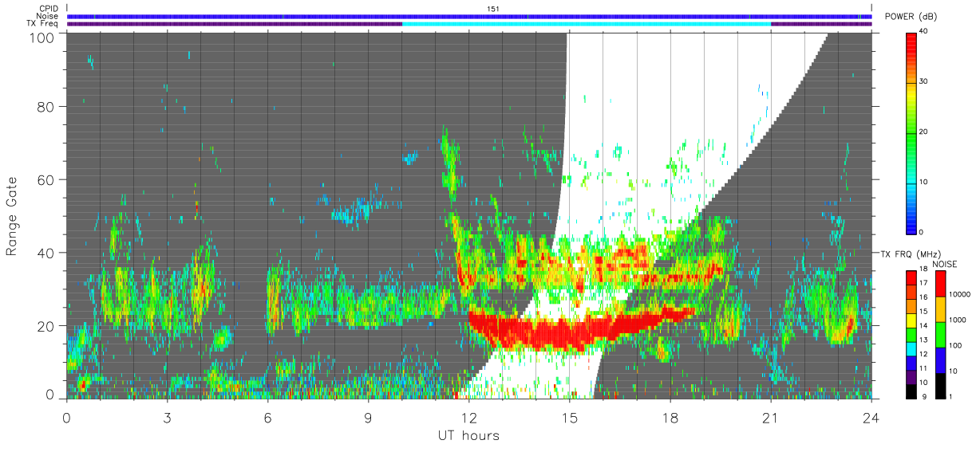Viewport: 980px width, 452px height.
Task: Click the 'Noise' row label
Action: pyautogui.click(x=48, y=16)
